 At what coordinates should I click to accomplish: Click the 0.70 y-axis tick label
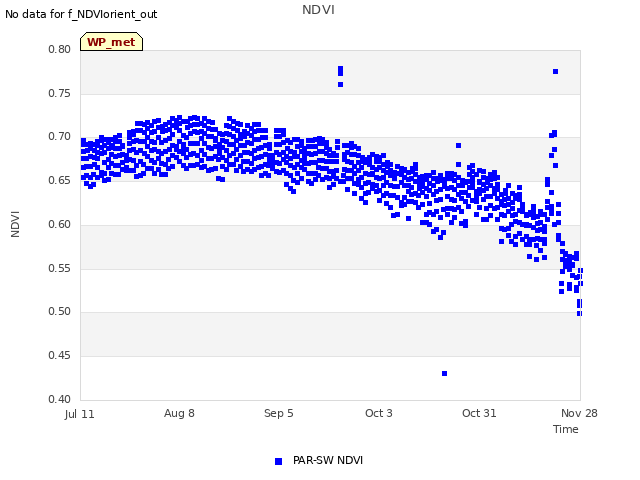(x=60, y=136)
